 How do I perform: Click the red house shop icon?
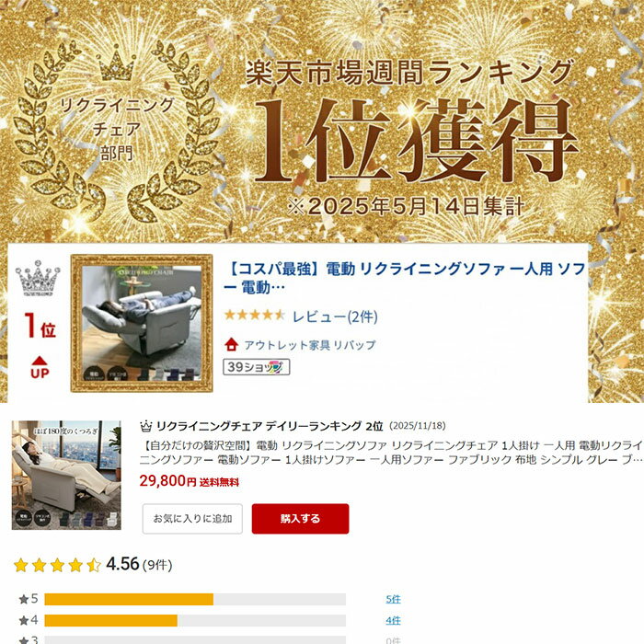232,344
